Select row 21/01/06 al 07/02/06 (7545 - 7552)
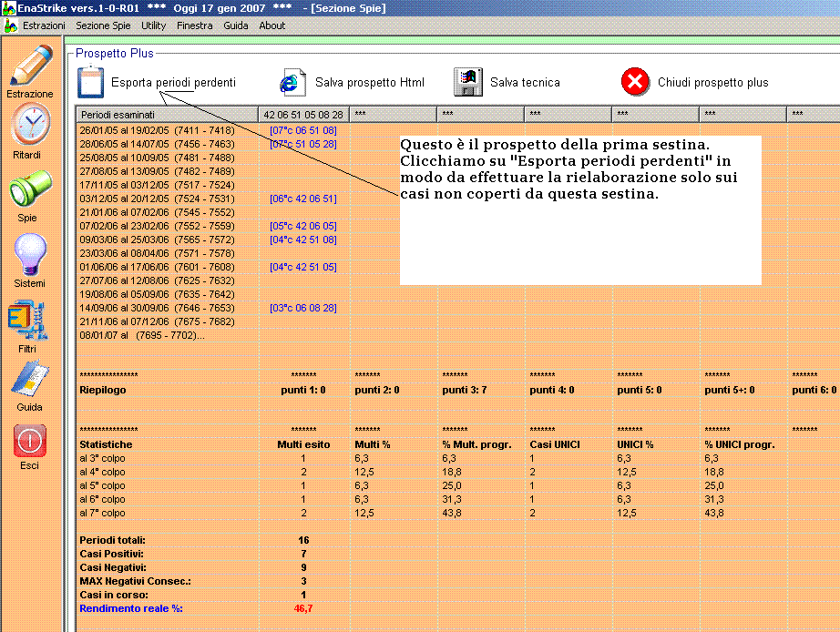The image size is (840, 632). coord(157,212)
